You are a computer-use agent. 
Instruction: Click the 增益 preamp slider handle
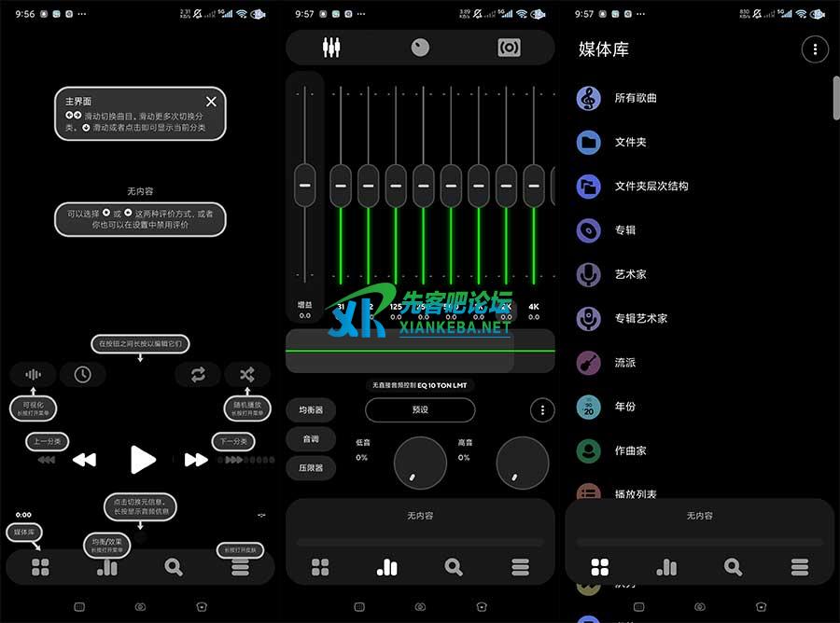(305, 185)
